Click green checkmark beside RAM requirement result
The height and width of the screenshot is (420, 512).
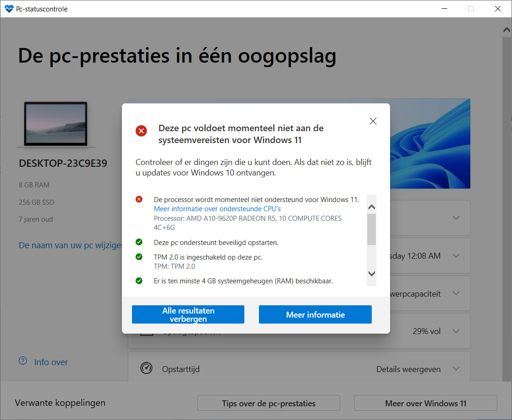tap(139, 281)
